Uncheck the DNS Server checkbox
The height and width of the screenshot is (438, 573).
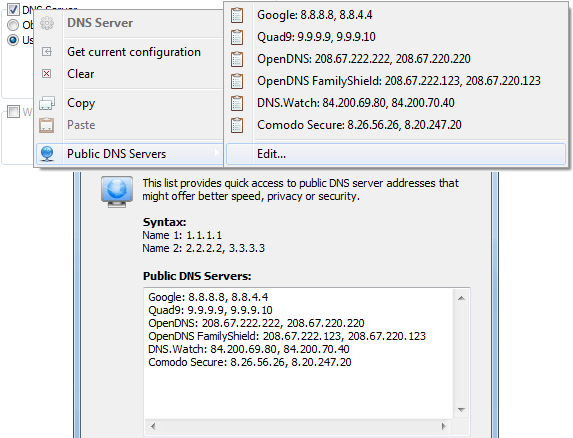(x=13, y=9)
